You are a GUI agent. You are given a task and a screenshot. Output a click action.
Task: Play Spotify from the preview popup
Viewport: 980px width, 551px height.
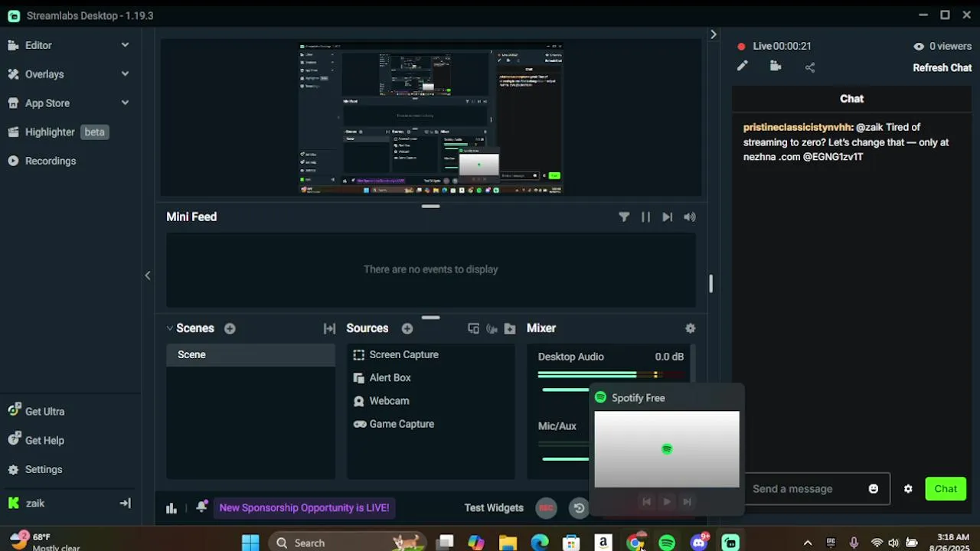coord(667,502)
